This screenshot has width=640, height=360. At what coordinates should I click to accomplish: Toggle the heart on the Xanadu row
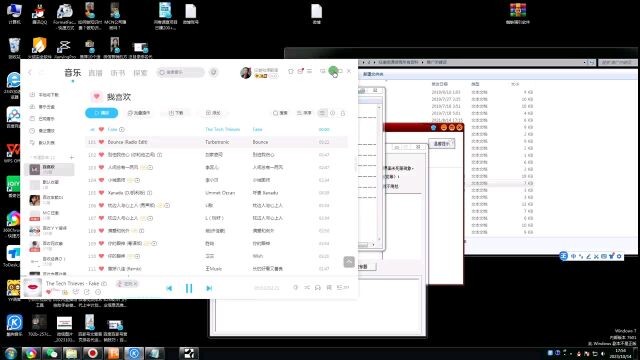(x=101, y=193)
